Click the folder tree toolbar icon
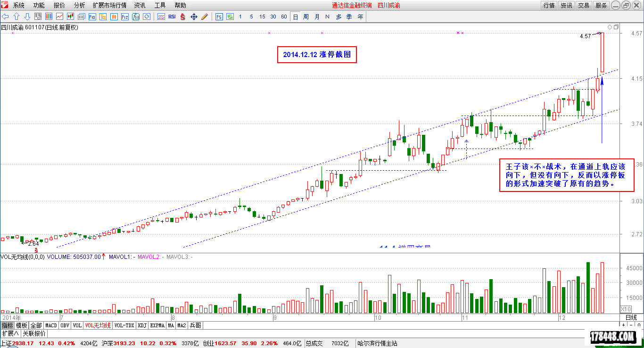This screenshot has width=644, height=348. pyautogui.click(x=103, y=17)
